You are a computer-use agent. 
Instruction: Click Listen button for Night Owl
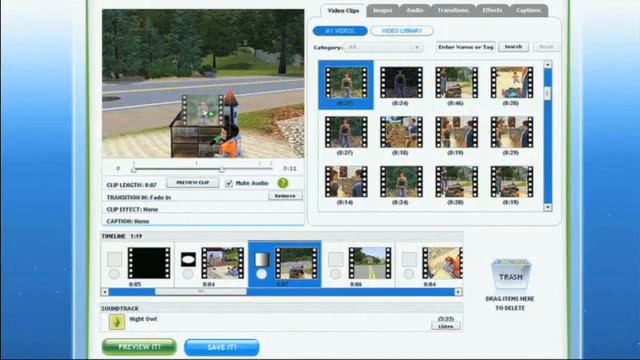pyautogui.click(x=446, y=327)
